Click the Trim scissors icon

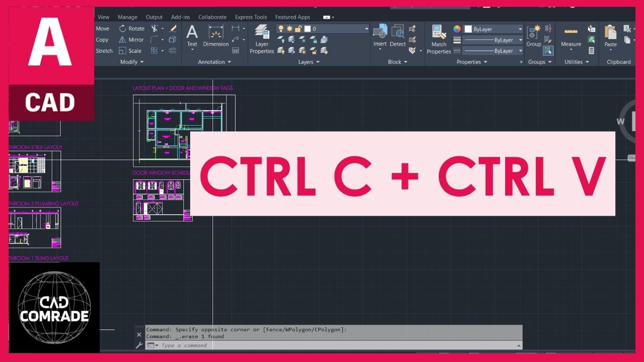click(x=154, y=29)
